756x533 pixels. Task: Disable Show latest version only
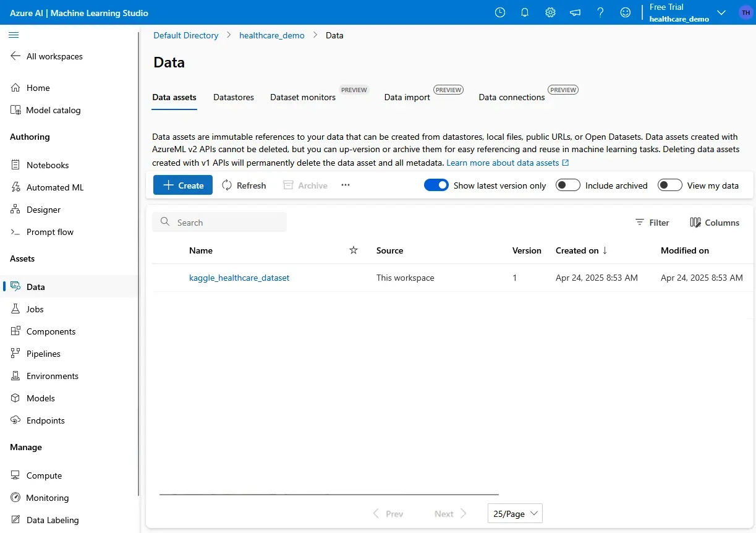tap(436, 185)
